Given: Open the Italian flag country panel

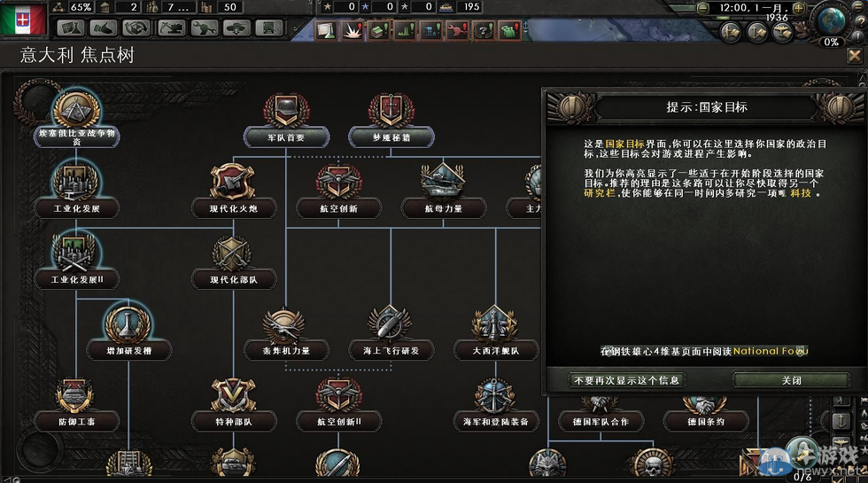Looking at the screenshot, I should point(23,19).
